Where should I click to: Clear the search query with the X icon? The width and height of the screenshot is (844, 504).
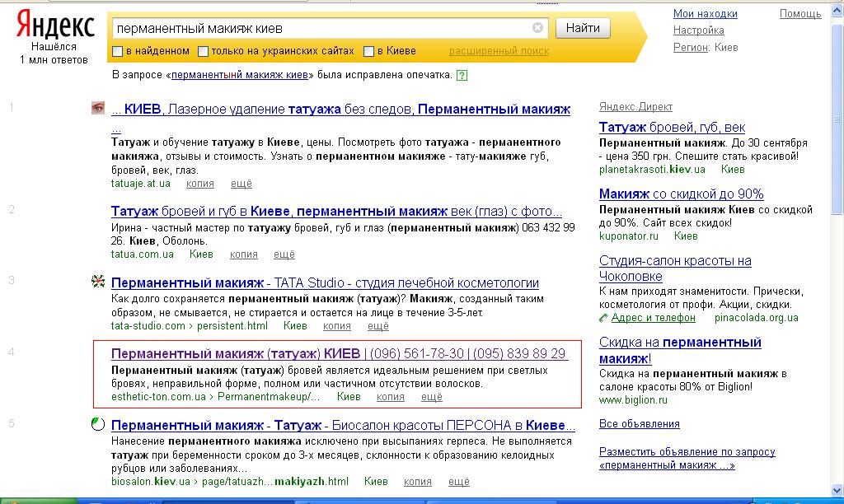537,28
